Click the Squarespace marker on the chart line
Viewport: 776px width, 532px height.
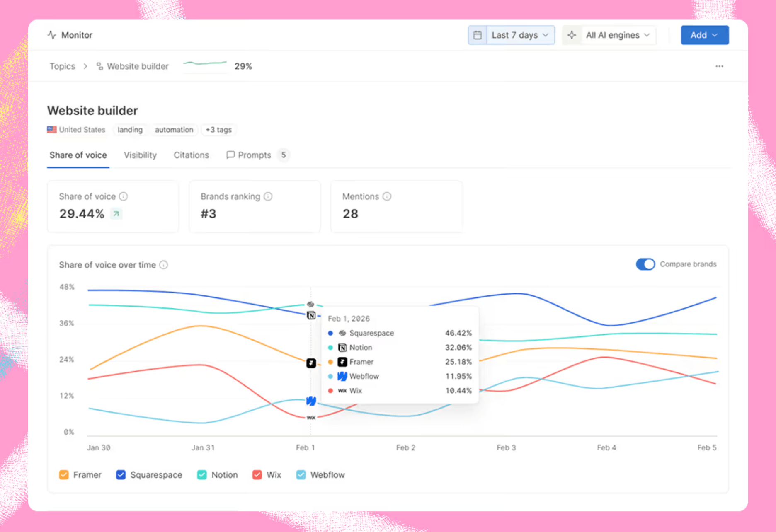tap(310, 305)
